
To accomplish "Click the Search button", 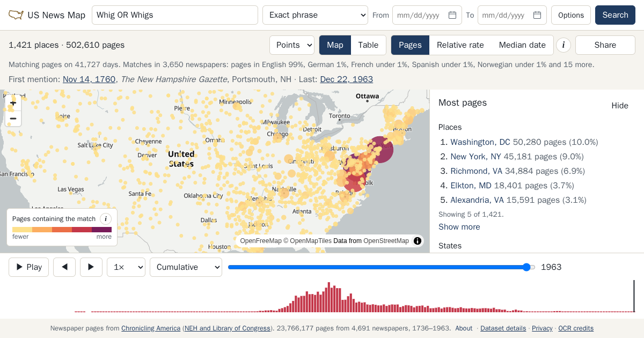I will pos(615,15).
